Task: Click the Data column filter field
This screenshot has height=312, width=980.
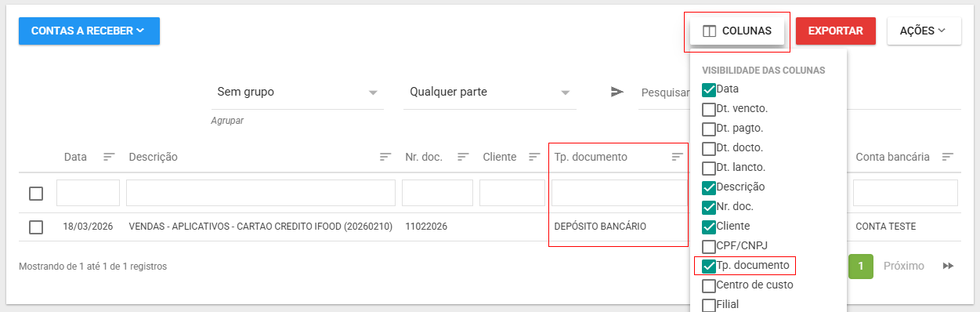Action: point(88,193)
